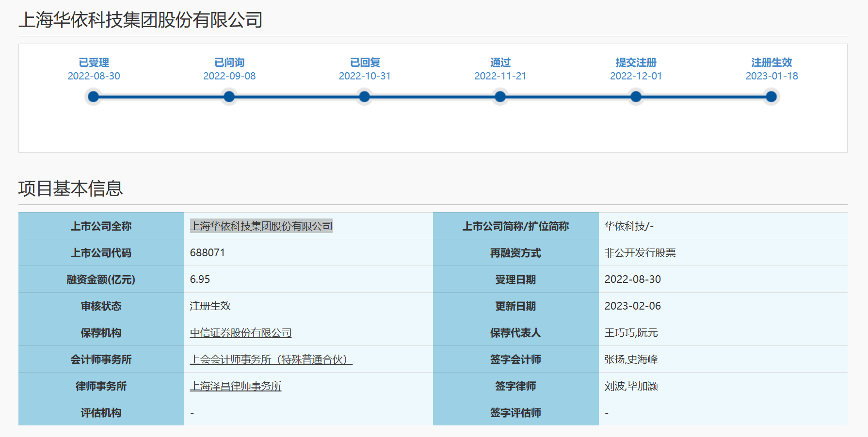The height and width of the screenshot is (437, 868).
Task: Click the 2022-11-21 date under 通过
Action: coord(500,76)
